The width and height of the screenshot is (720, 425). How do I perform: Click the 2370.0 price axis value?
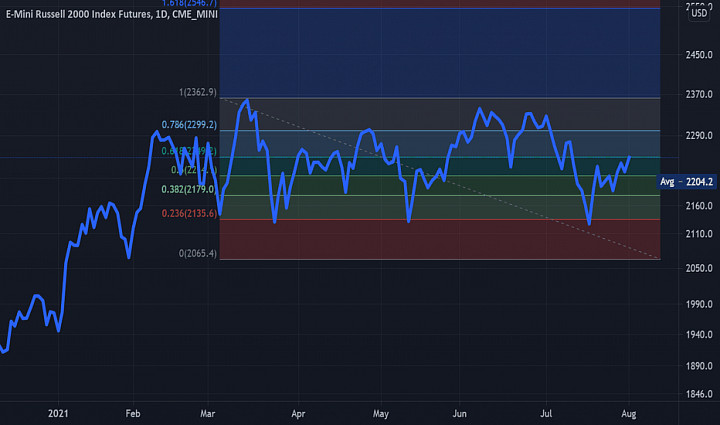tap(699, 94)
